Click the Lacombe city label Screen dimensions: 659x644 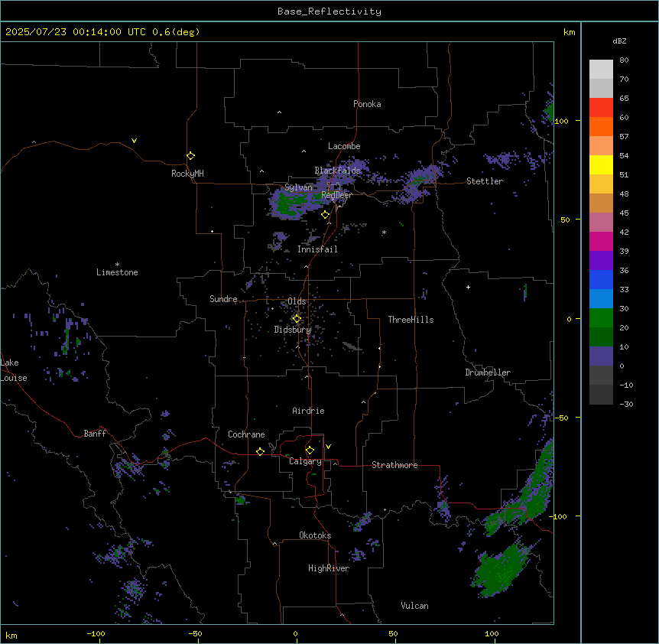click(344, 146)
